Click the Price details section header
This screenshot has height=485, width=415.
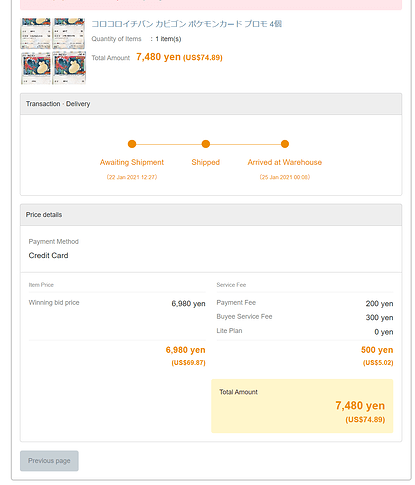point(211,215)
